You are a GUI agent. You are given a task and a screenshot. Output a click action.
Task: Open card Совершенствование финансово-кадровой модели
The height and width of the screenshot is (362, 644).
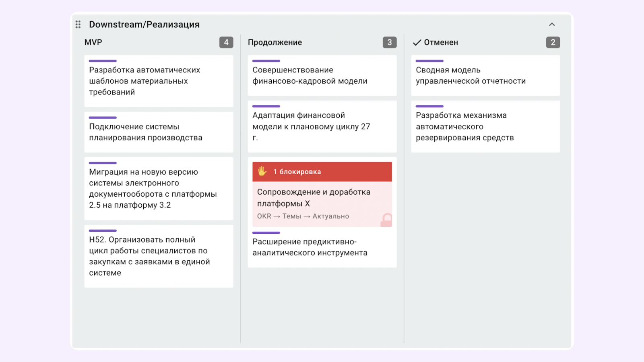tap(322, 76)
